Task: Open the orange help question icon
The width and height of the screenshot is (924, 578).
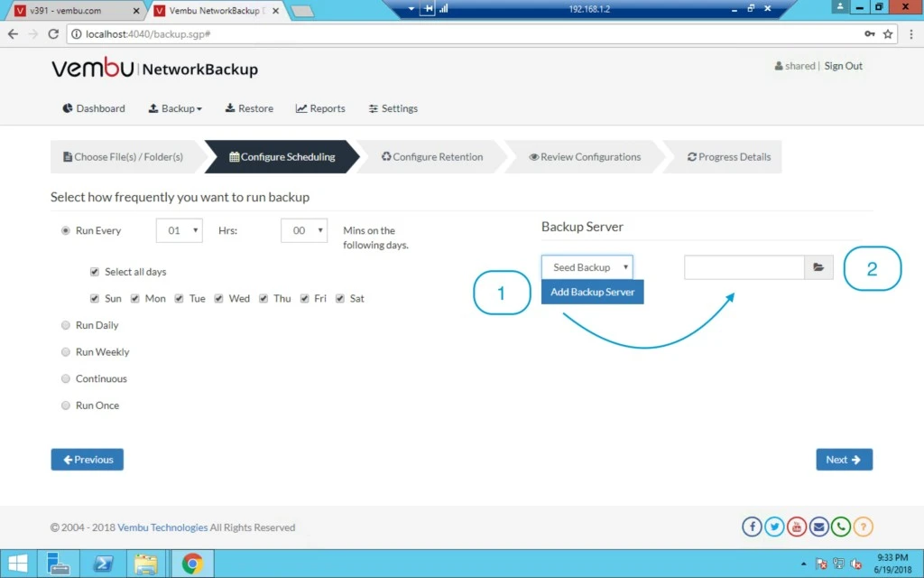Action: [864, 527]
